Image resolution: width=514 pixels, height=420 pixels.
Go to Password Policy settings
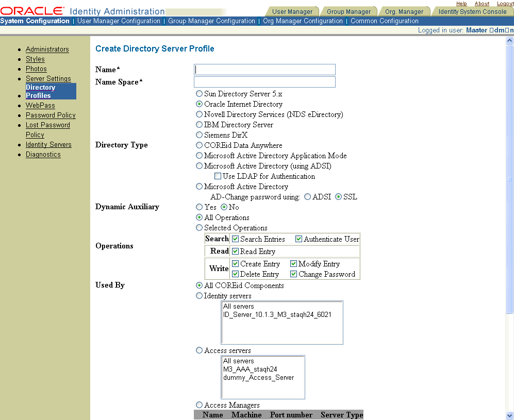click(x=51, y=115)
